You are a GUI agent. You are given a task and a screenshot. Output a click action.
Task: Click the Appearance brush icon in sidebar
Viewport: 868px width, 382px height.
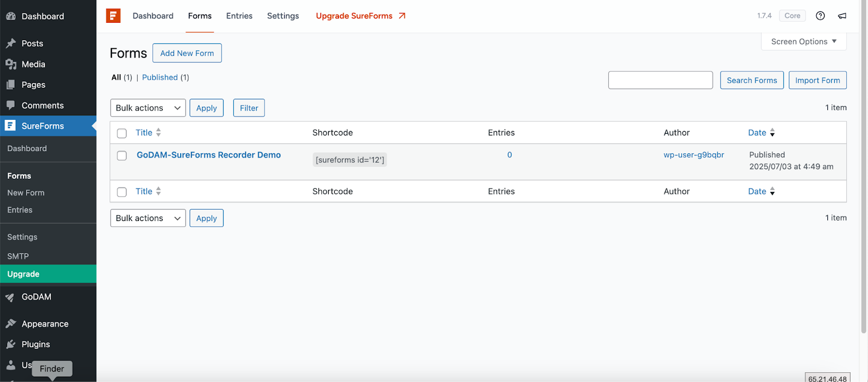[11, 324]
